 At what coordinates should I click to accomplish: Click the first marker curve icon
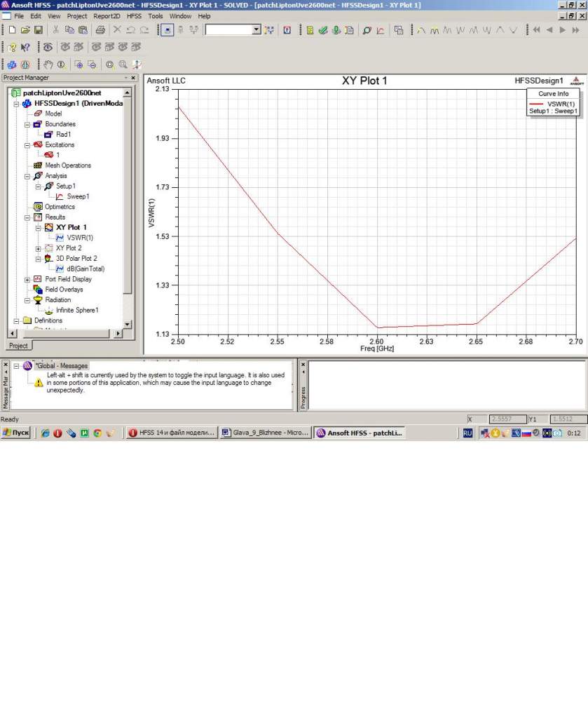[x=421, y=30]
